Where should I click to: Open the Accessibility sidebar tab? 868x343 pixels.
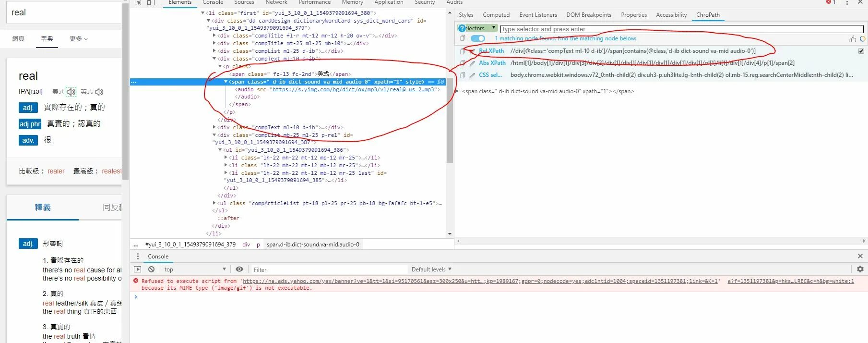tap(671, 15)
